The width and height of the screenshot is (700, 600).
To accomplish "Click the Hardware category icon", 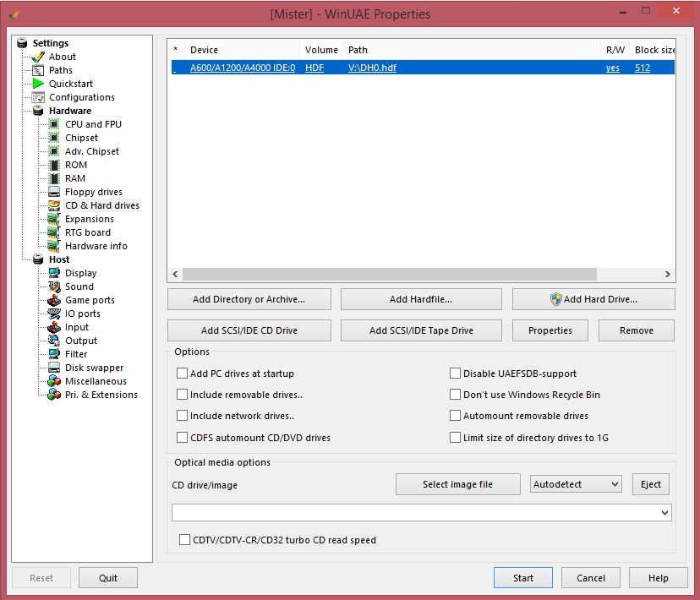I will (x=38, y=111).
